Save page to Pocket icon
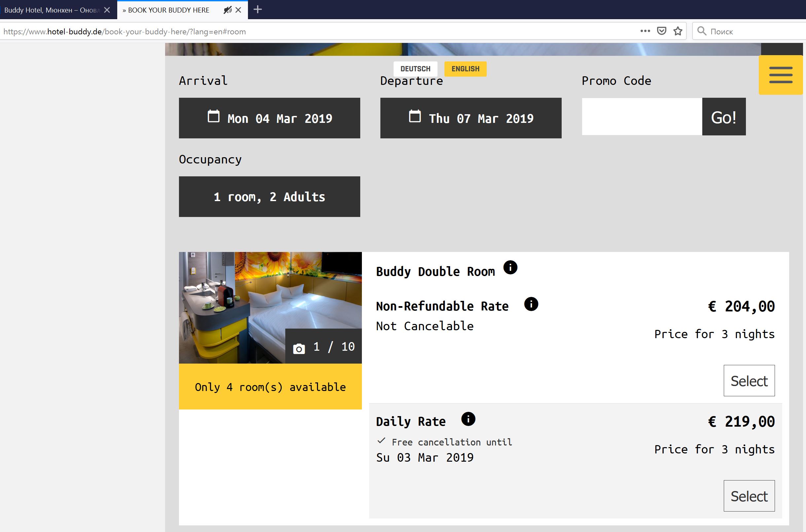 (661, 31)
